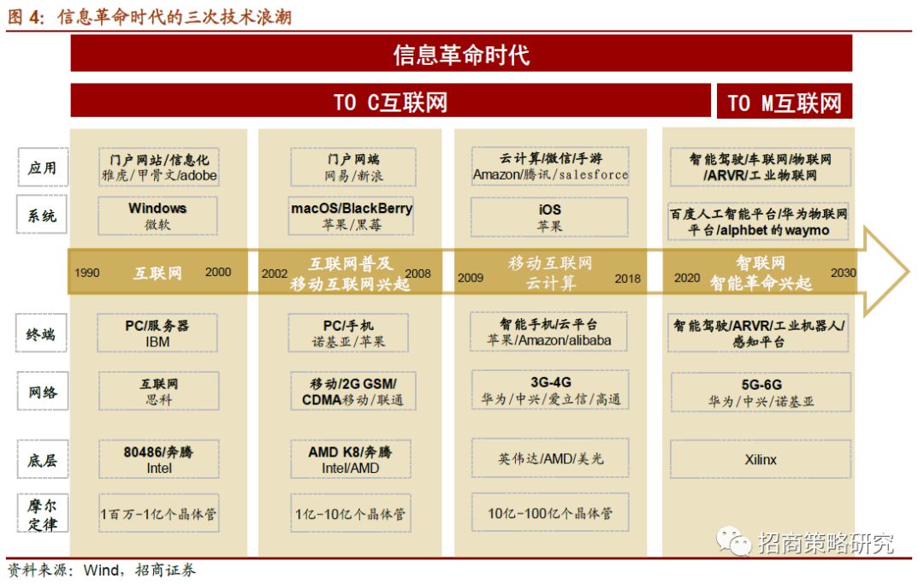Select the Xilinx box
Viewport: 924px width, 584px height.
760,459
